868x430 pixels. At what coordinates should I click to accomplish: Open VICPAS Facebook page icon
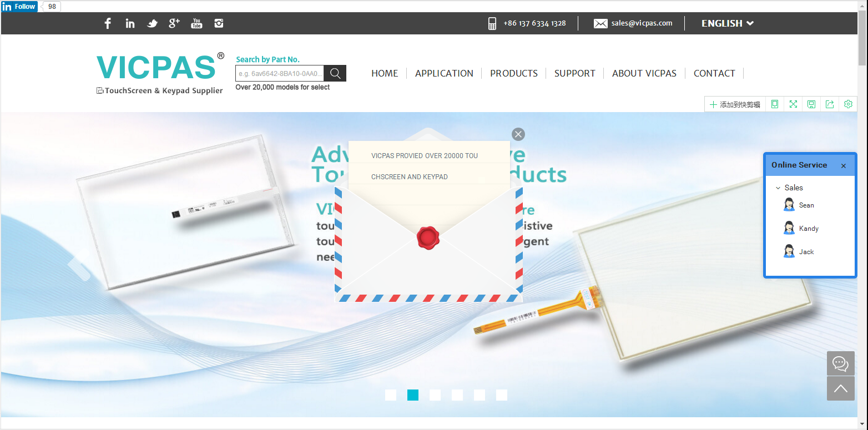(108, 23)
